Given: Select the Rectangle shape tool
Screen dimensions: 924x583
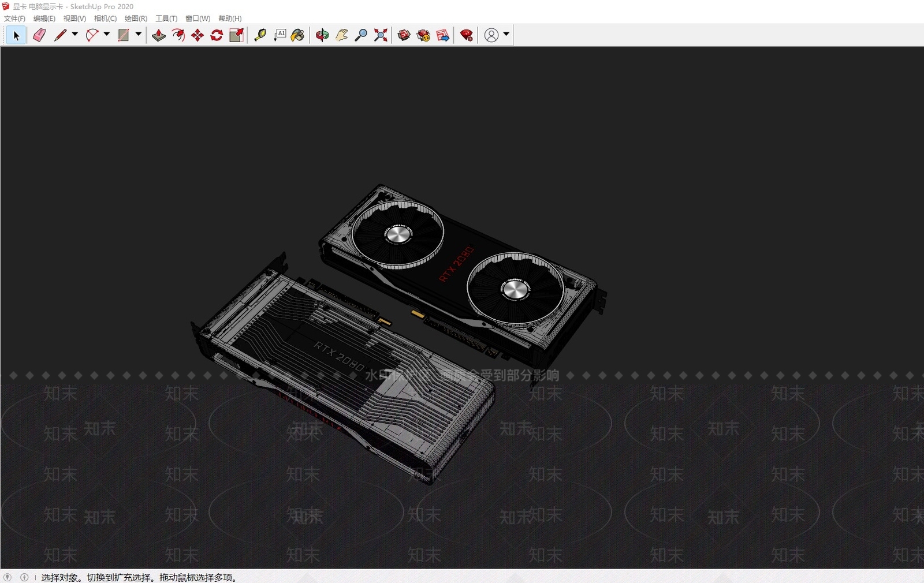Looking at the screenshot, I should pyautogui.click(x=124, y=35).
